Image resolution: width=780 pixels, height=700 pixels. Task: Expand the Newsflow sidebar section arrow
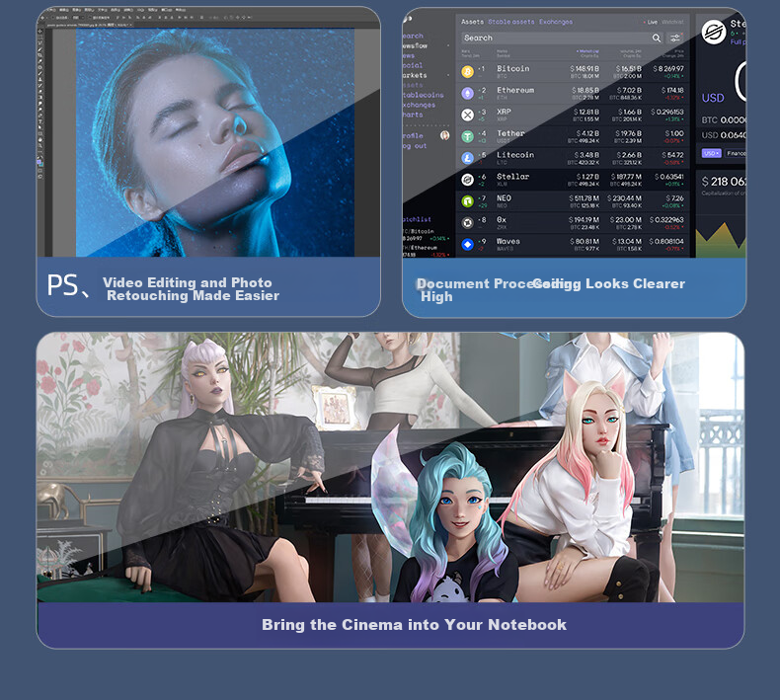448,45
